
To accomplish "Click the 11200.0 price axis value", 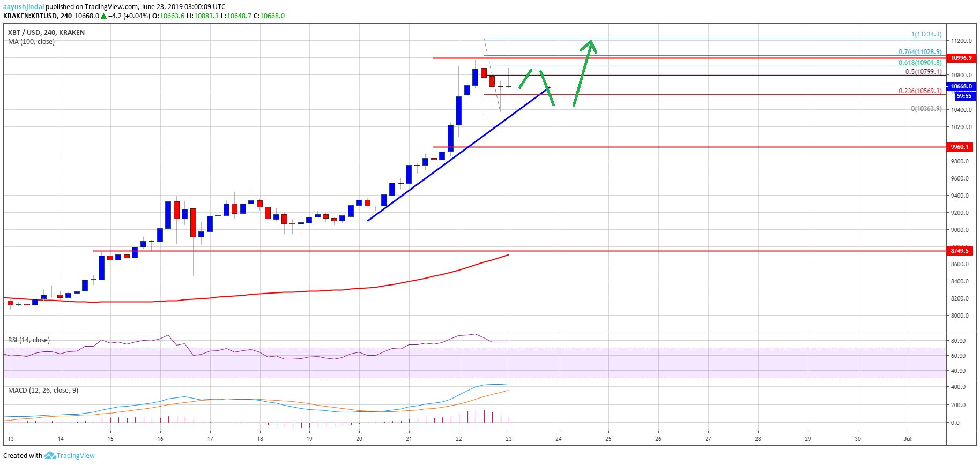I will (x=961, y=41).
